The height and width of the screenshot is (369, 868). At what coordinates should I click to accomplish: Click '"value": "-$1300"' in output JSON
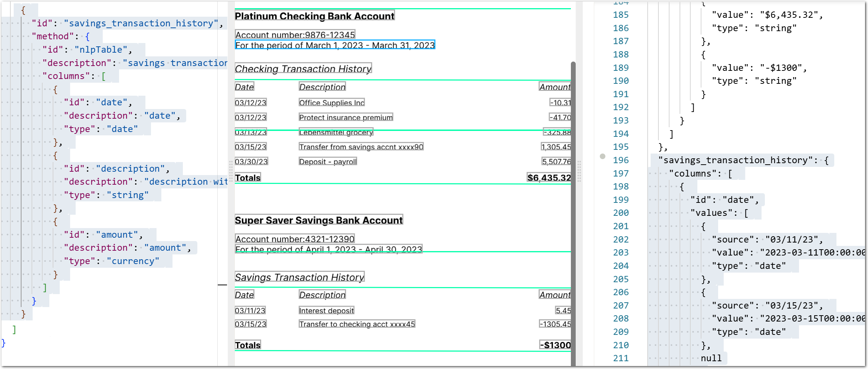[757, 68]
